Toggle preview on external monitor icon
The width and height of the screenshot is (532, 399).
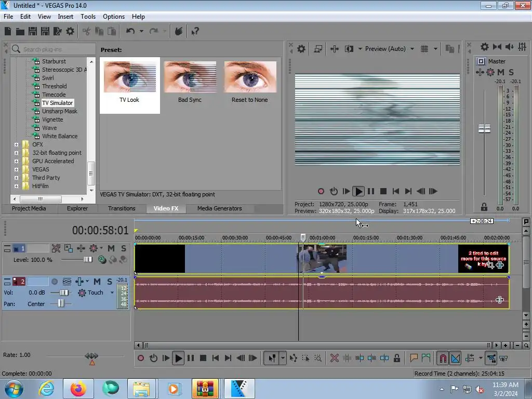click(x=318, y=49)
